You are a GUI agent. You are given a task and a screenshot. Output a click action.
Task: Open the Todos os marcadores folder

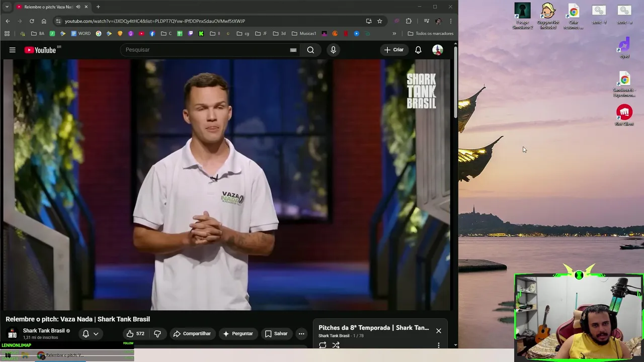431,34
